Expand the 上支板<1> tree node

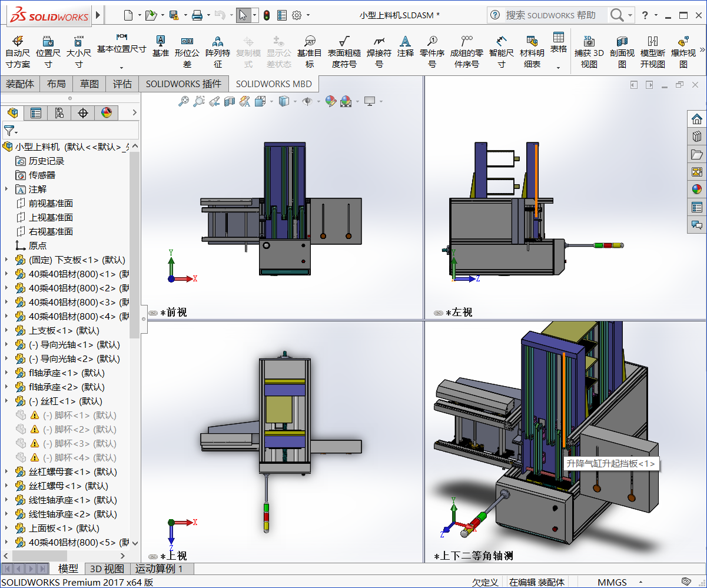pyautogui.click(x=6, y=330)
